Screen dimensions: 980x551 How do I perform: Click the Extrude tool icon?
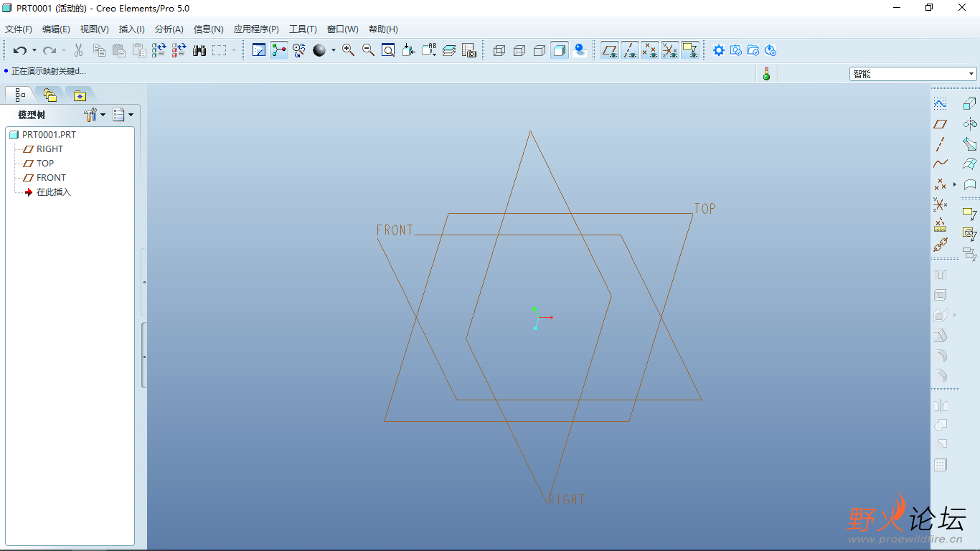[x=970, y=104]
